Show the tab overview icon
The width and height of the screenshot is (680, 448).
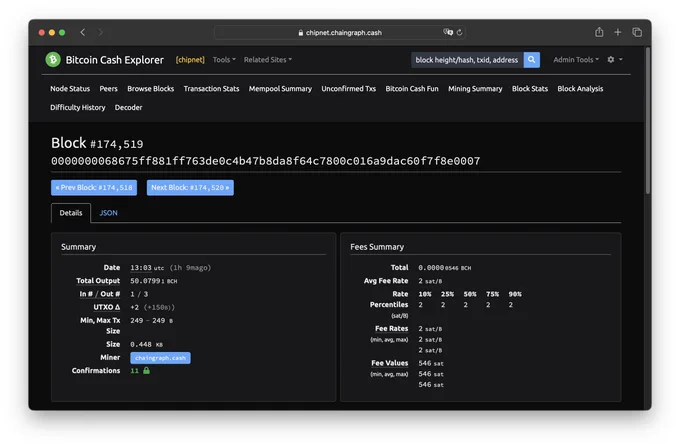click(x=637, y=32)
